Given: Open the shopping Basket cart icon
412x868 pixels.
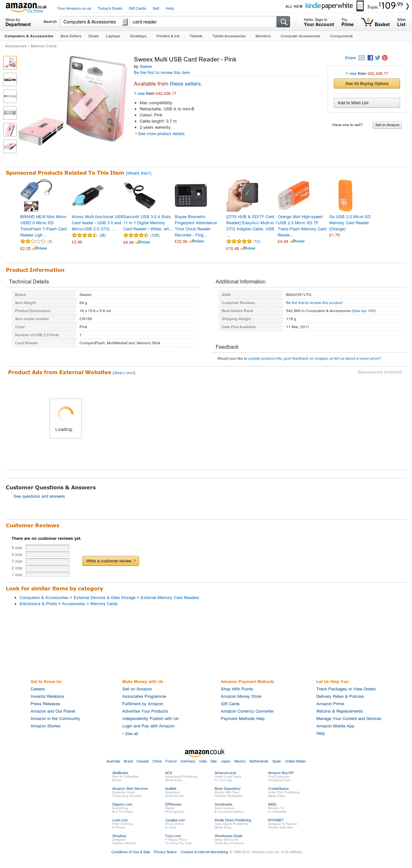Looking at the screenshot, I should point(367,22).
